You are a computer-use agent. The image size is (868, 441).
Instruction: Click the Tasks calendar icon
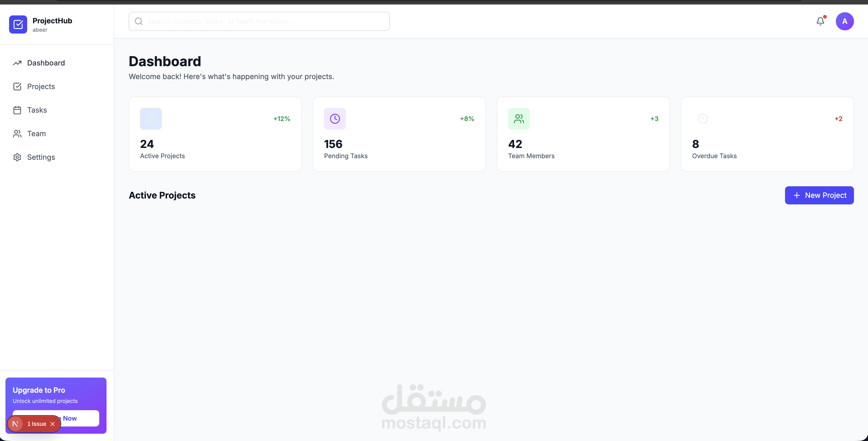pyautogui.click(x=17, y=110)
